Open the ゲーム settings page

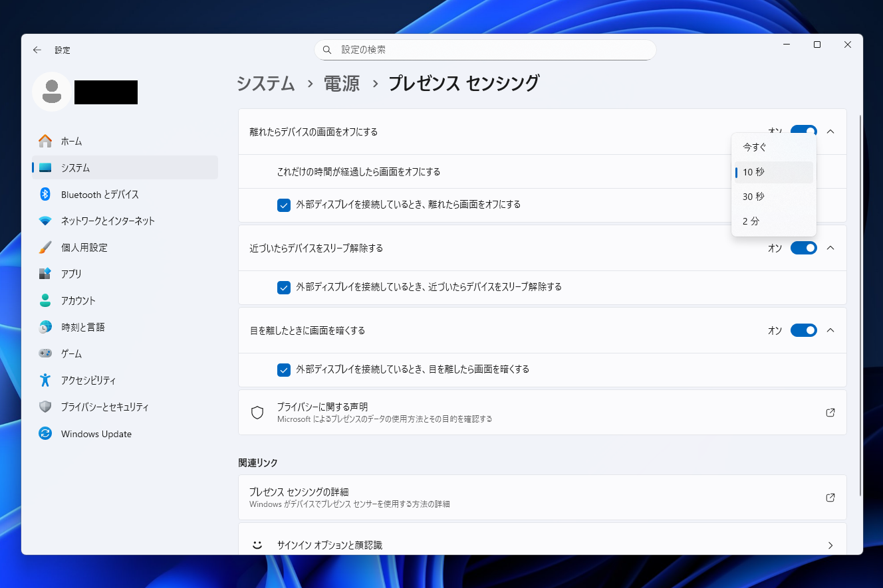(73, 353)
